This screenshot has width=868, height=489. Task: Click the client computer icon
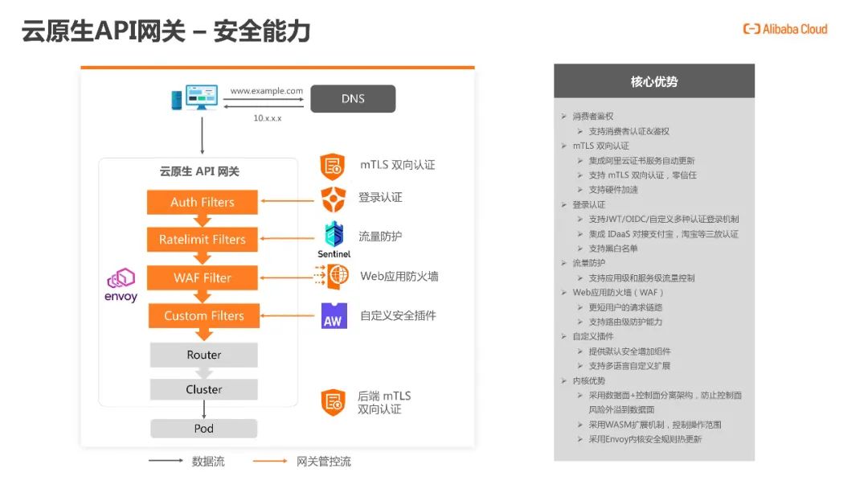pyautogui.click(x=194, y=97)
